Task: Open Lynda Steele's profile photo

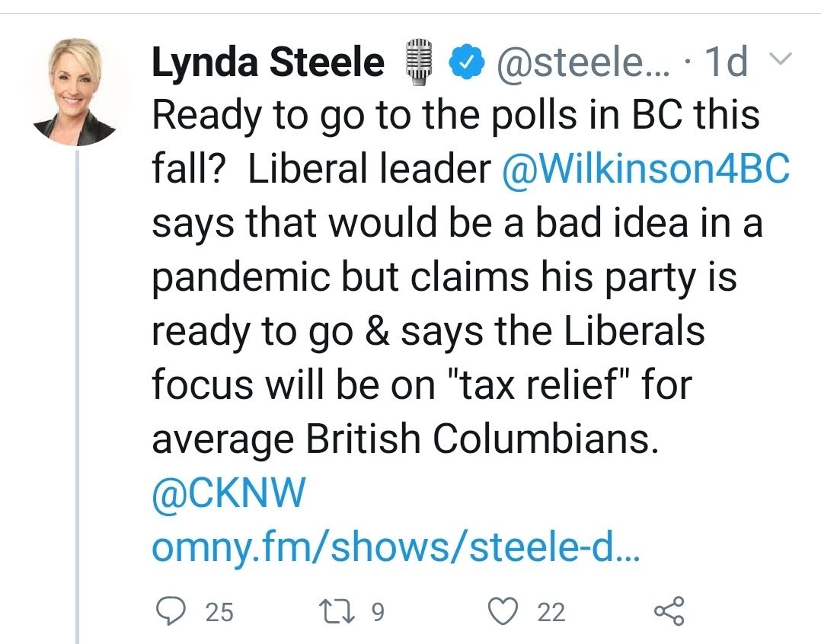Action: coord(77,91)
